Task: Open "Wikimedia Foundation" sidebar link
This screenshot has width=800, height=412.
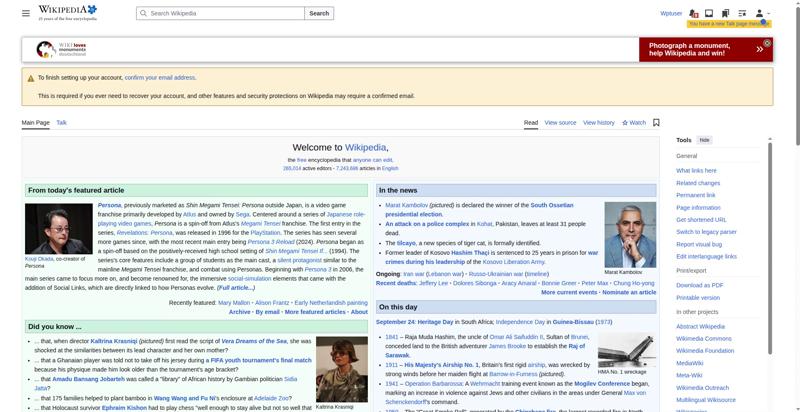Action: click(705, 351)
